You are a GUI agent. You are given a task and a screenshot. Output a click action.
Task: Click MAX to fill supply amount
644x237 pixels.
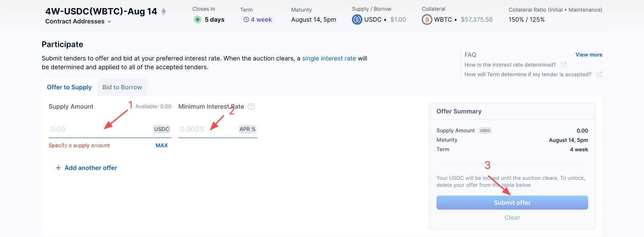[162, 145]
